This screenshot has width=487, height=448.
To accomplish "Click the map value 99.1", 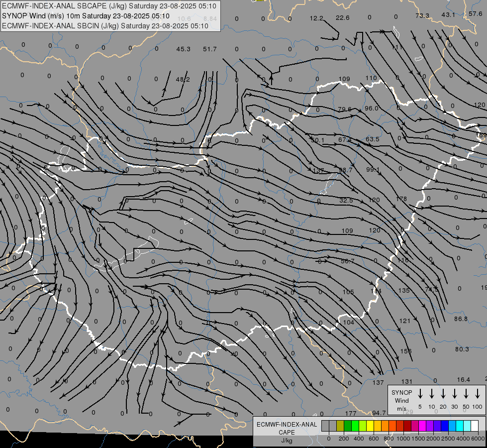I will [x=373, y=169].
